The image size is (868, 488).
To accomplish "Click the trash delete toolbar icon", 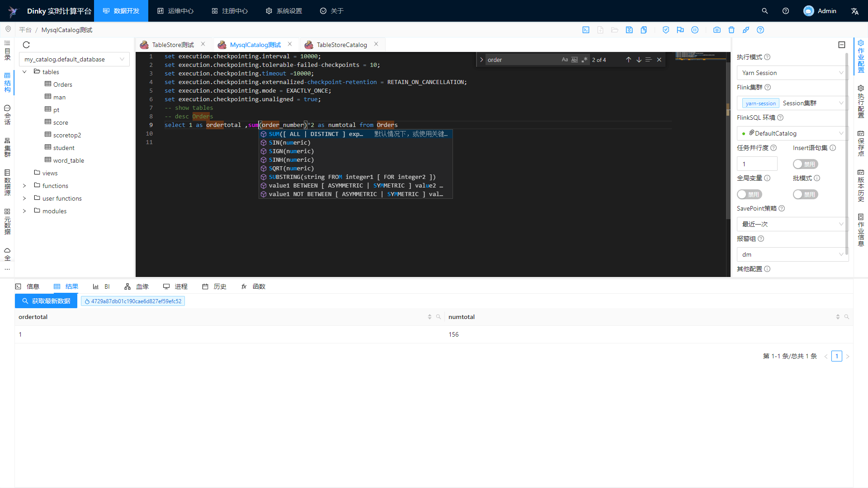I will pos(731,30).
